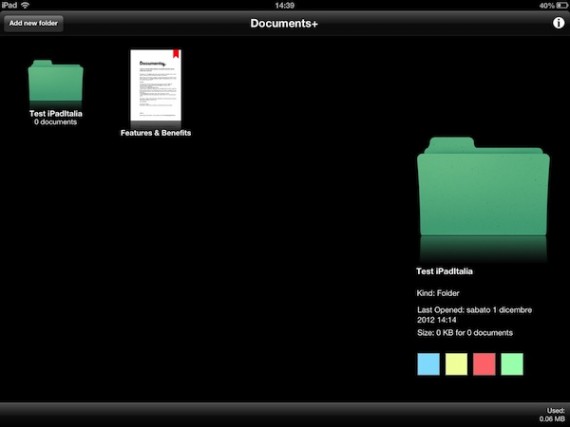The width and height of the screenshot is (570, 427).
Task: Click the Last Opened date text
Action: coord(474,315)
